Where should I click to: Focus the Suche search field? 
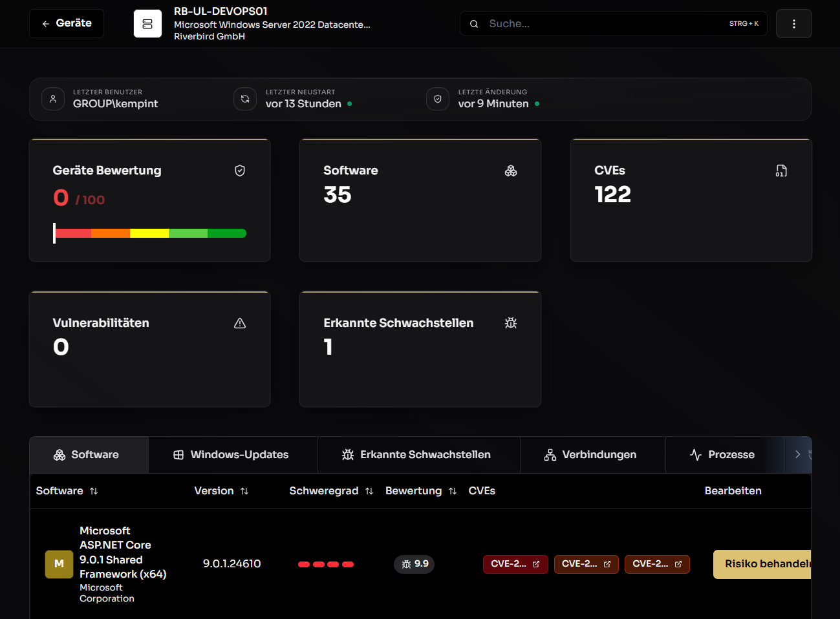[613, 24]
